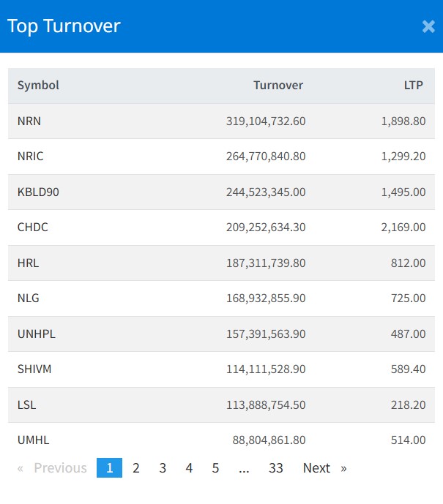Click the pagination ellipsis item

coord(244,468)
